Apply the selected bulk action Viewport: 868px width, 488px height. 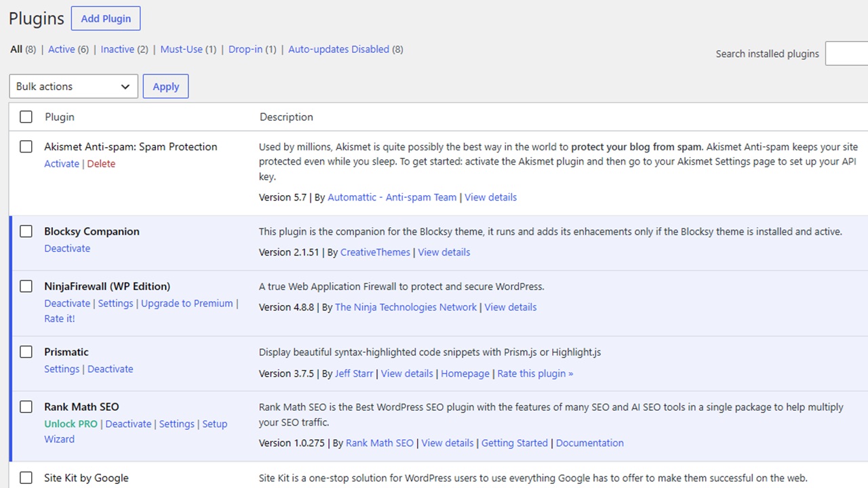pos(166,86)
